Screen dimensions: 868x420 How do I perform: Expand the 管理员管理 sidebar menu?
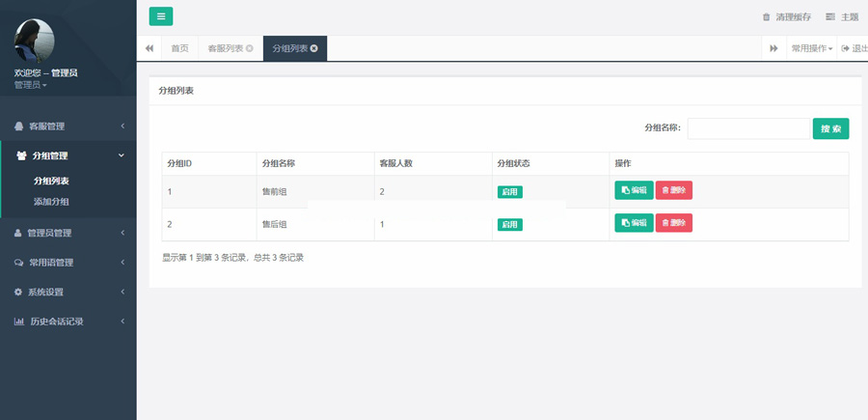click(x=68, y=233)
